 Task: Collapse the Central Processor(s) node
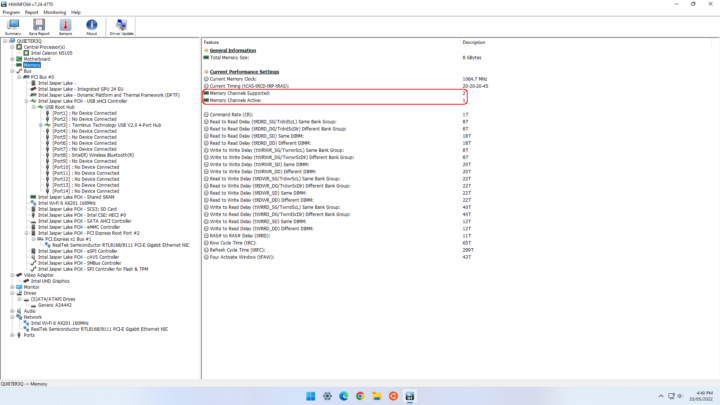tap(12, 47)
